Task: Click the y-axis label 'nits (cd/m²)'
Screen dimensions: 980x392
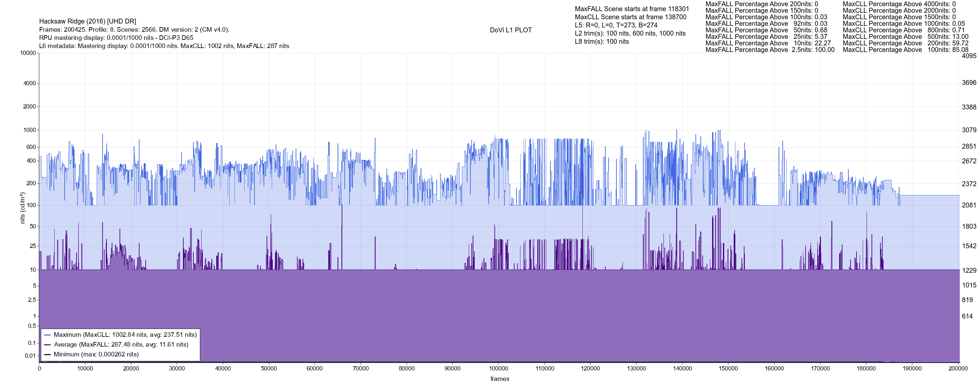Action: 23,208
